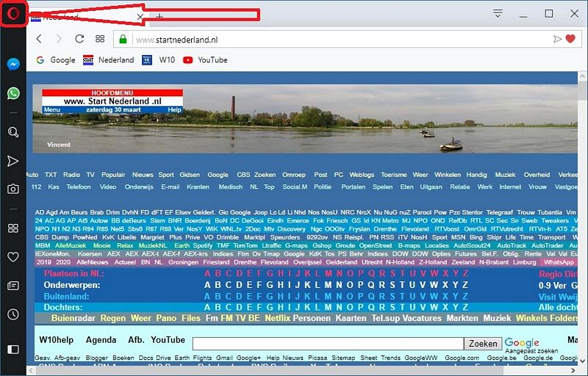Open the Marktpl link
Screen dimensions: 588x376
point(254,237)
